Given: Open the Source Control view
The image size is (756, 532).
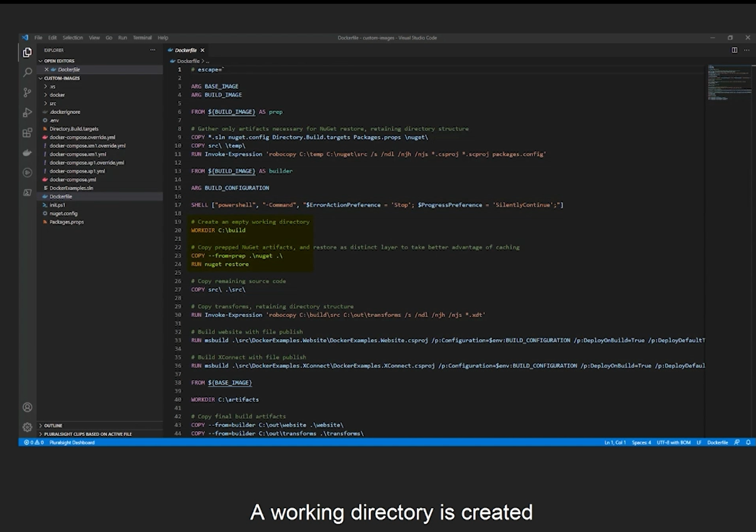Looking at the screenshot, I should click(27, 92).
